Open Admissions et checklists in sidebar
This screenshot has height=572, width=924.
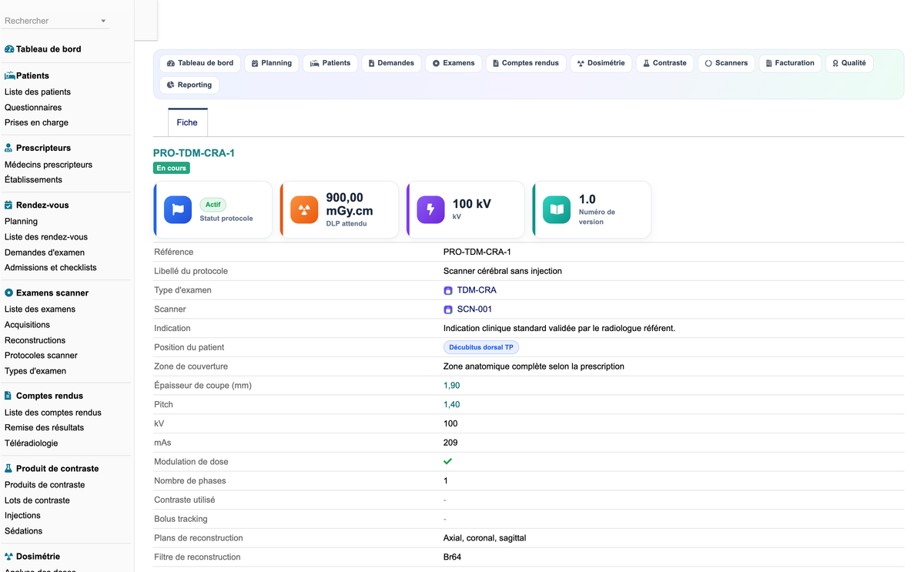[51, 267]
